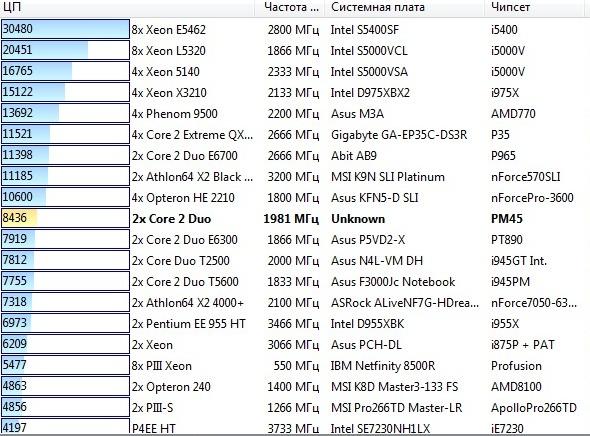Click the 1400 МГц frequency value

pos(293,387)
